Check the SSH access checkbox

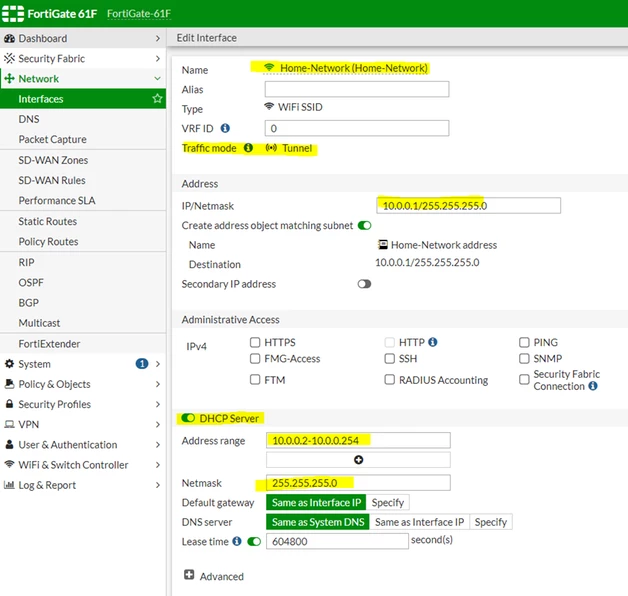(390, 358)
